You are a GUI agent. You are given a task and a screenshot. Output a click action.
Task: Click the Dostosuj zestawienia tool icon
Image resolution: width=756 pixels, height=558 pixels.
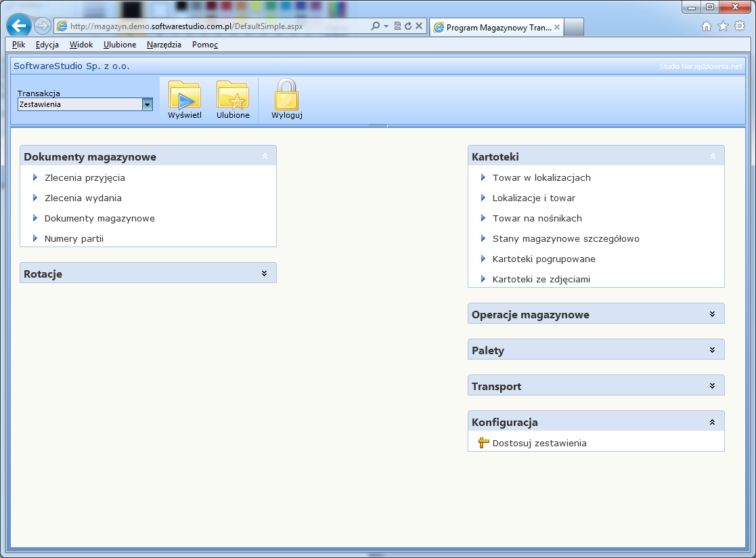(484, 443)
